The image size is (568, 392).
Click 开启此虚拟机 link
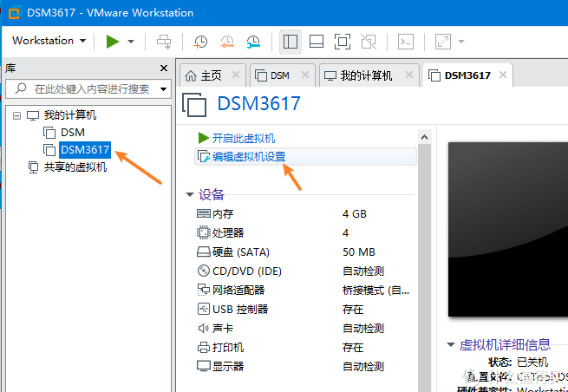244,139
